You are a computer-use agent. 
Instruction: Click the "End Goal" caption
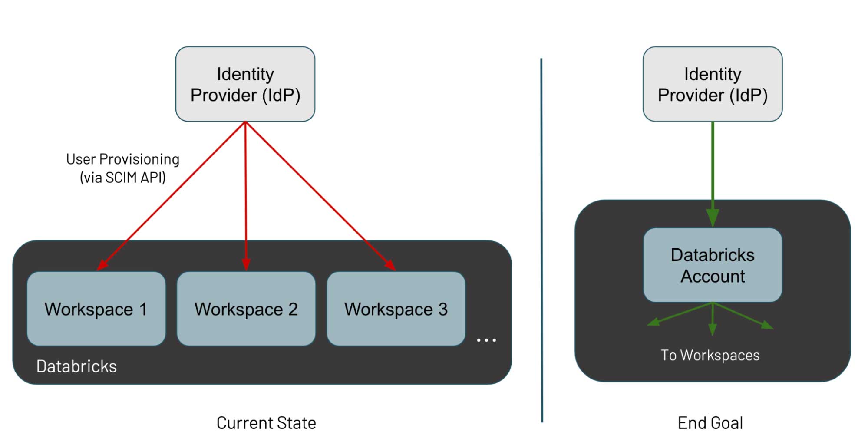pos(710,423)
